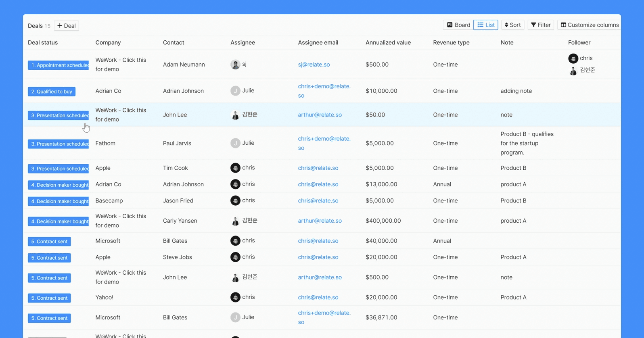Click chris avatar in $40,000.00 row
The image size is (644, 338).
(x=235, y=241)
